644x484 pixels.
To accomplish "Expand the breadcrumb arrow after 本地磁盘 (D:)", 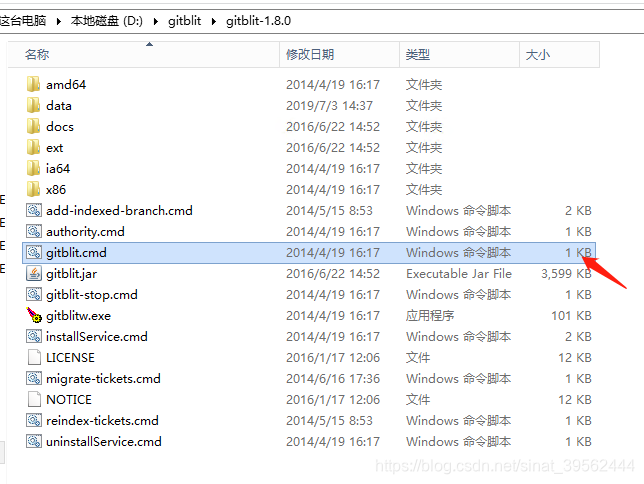I will [156, 21].
